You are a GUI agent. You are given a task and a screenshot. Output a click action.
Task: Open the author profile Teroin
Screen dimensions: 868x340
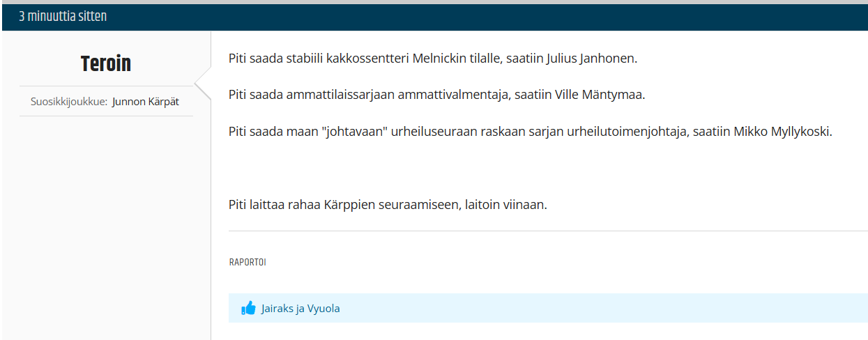coord(106,63)
